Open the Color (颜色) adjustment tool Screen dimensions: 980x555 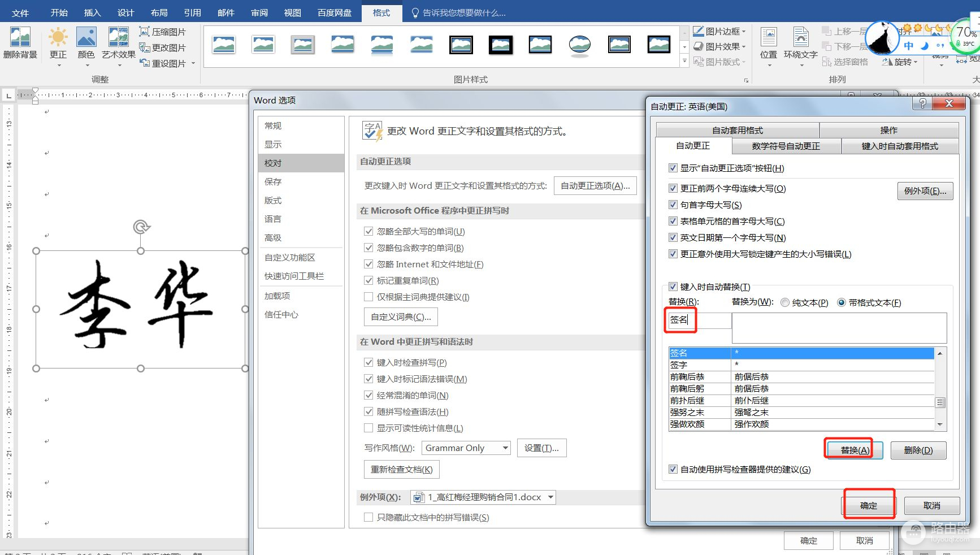86,38
